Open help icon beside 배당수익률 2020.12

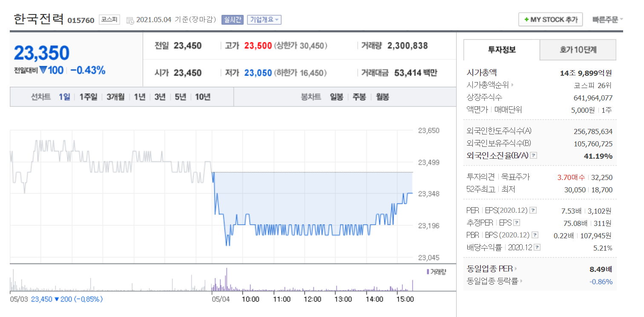538,247
